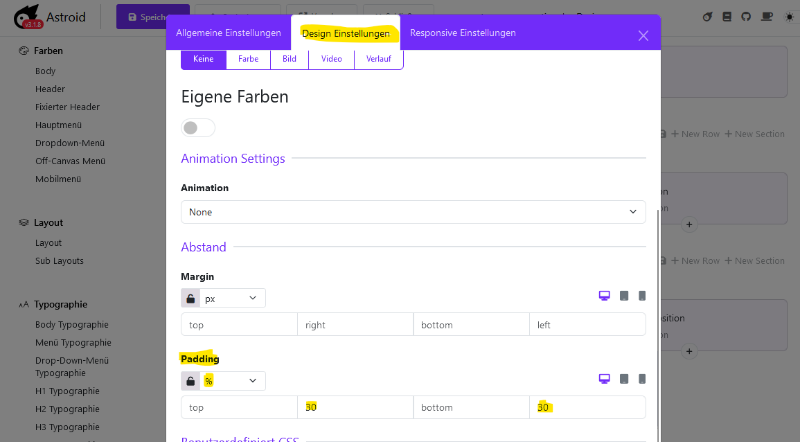Image resolution: width=800 pixels, height=442 pixels.
Task: Open Hauptmenü colors in sidebar
Action: pyautogui.click(x=58, y=125)
